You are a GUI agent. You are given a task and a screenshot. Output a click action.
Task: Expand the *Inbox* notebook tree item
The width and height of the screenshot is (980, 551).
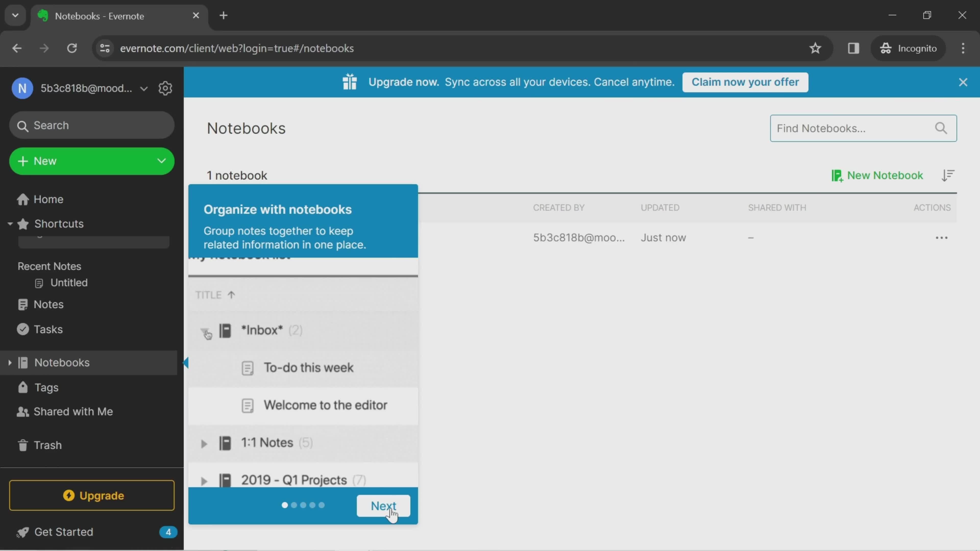(207, 330)
